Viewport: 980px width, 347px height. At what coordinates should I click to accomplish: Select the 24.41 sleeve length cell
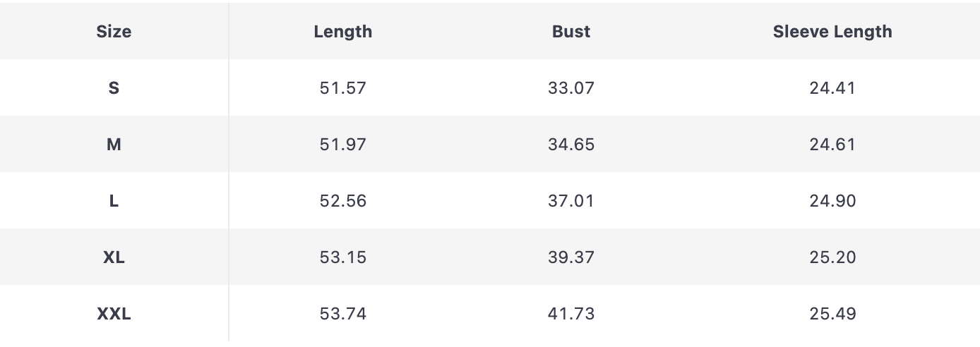coord(832,88)
